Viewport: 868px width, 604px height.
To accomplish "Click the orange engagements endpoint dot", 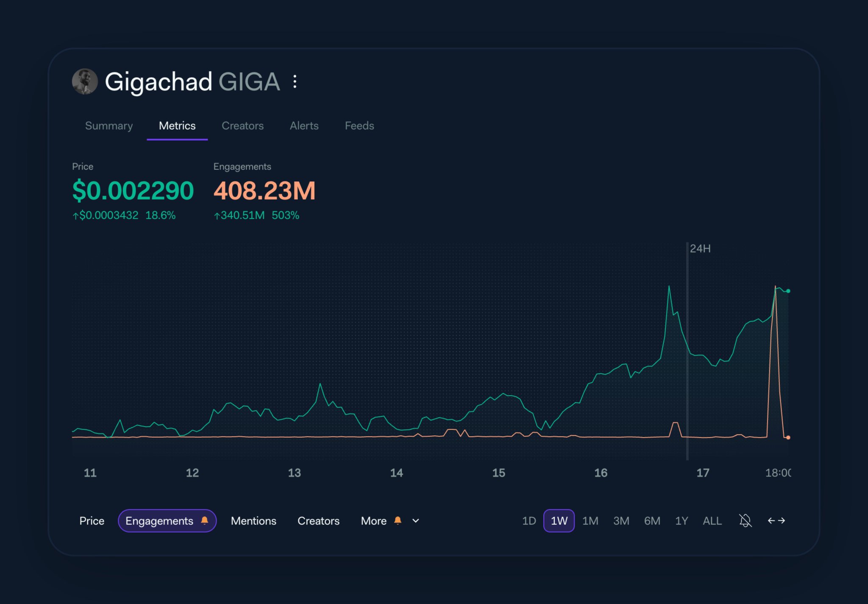I will pos(788,437).
